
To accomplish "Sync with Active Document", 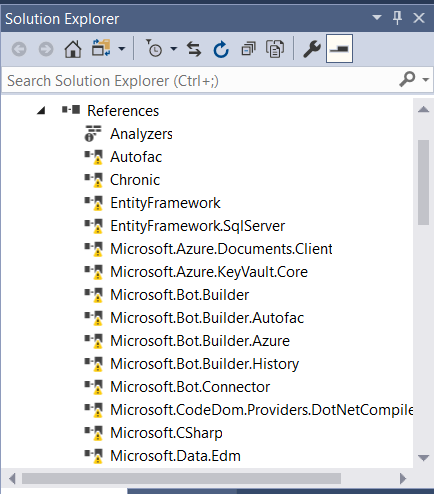I will [x=194, y=49].
